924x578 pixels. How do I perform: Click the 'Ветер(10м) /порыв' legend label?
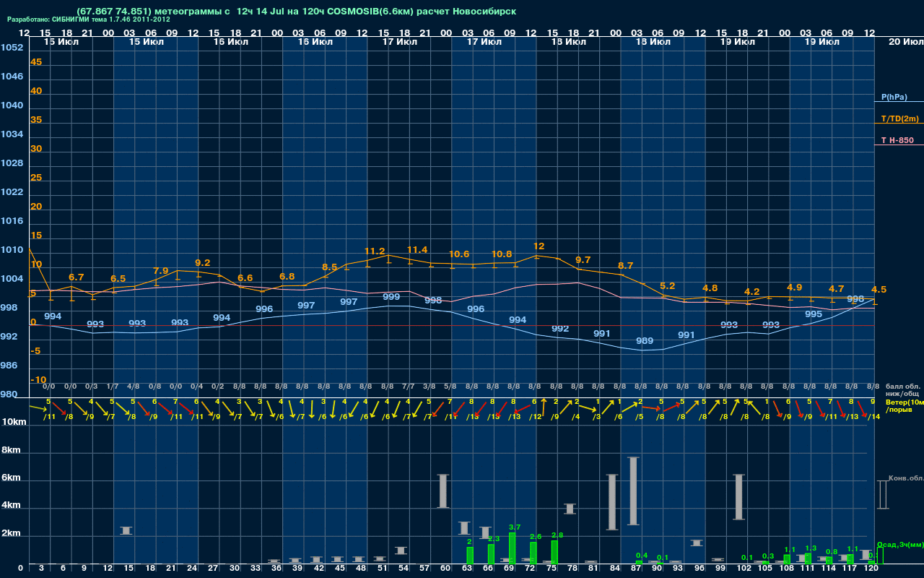[905, 405]
